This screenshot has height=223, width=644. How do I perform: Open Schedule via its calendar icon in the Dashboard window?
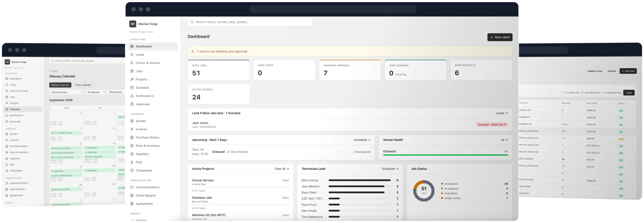click(132, 88)
